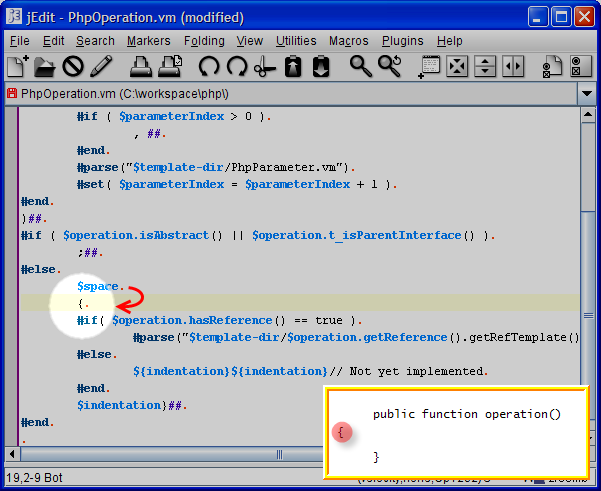Click '$operation.hasReference' in the code

pyautogui.click(x=192, y=320)
